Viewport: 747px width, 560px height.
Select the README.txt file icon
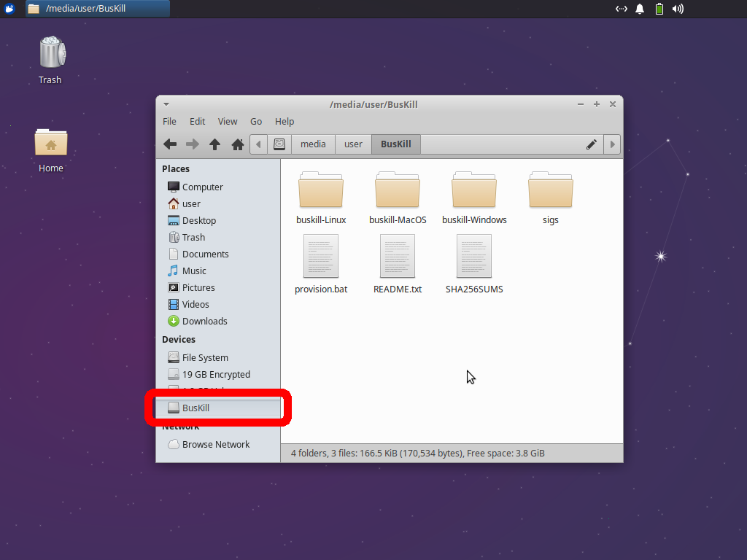pos(398,256)
